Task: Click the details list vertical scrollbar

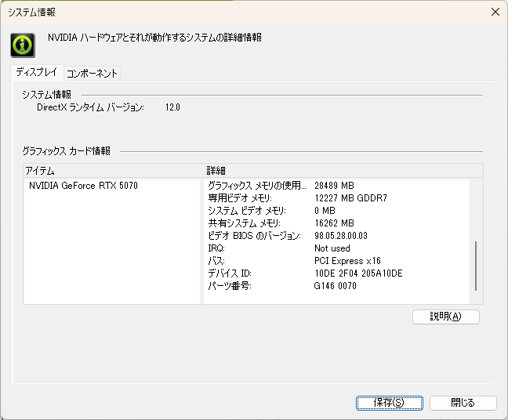Action: click(x=476, y=266)
